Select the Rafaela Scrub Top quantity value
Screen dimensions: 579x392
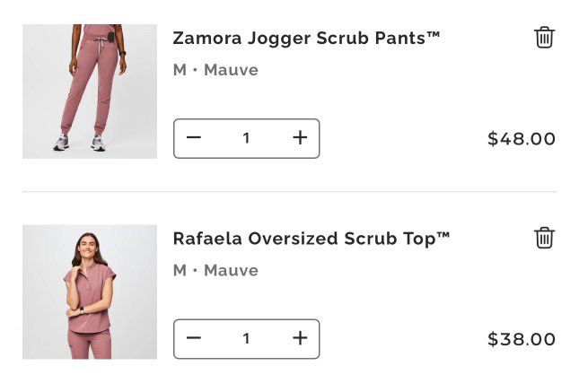[246, 338]
